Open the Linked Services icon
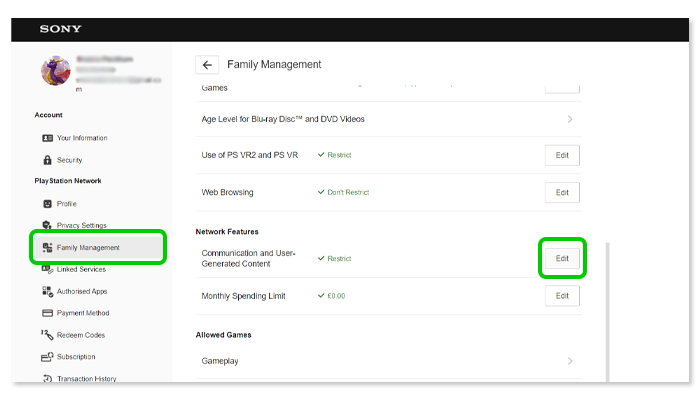Screen dimensions: 700x400 [x=47, y=269]
